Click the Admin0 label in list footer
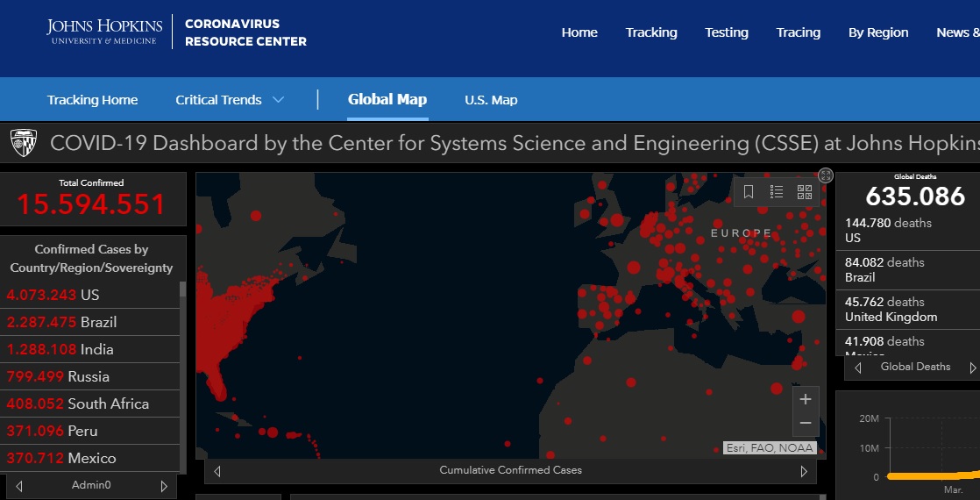Screen dimensions: 980x500 pyautogui.click(x=91, y=485)
